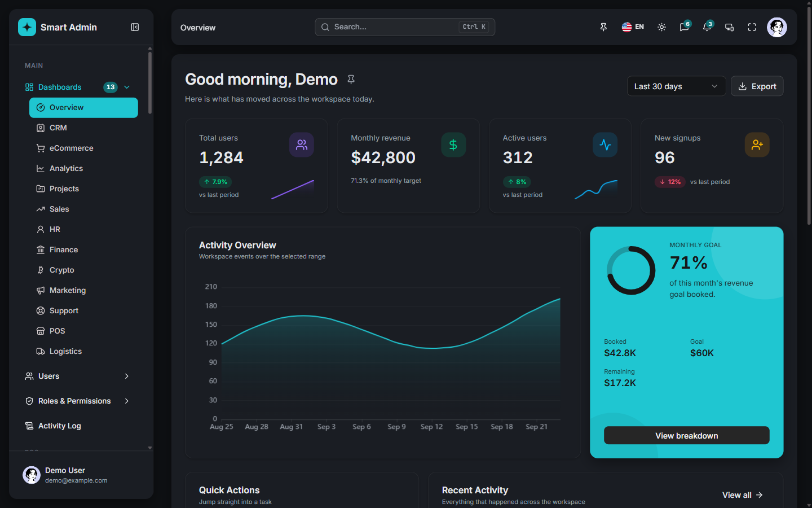Go to the Sales dashboard
This screenshot has width=812, height=508.
[x=83, y=209]
